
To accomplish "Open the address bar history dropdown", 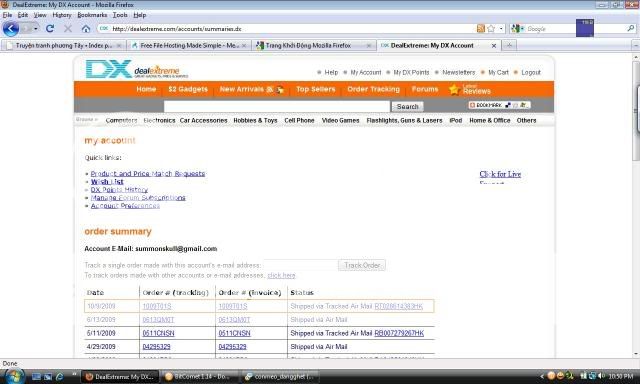I will pyautogui.click(x=501, y=29).
